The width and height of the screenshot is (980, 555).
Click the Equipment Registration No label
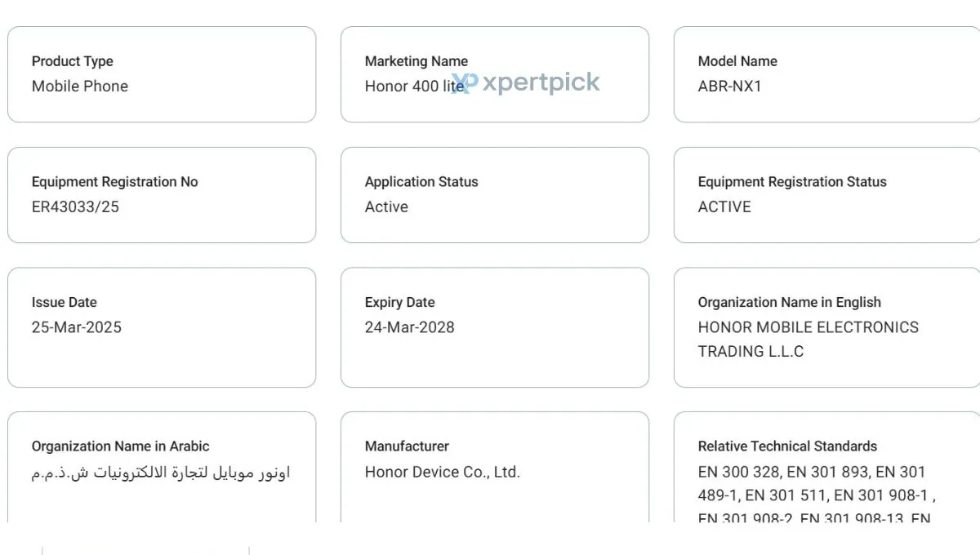[114, 182]
